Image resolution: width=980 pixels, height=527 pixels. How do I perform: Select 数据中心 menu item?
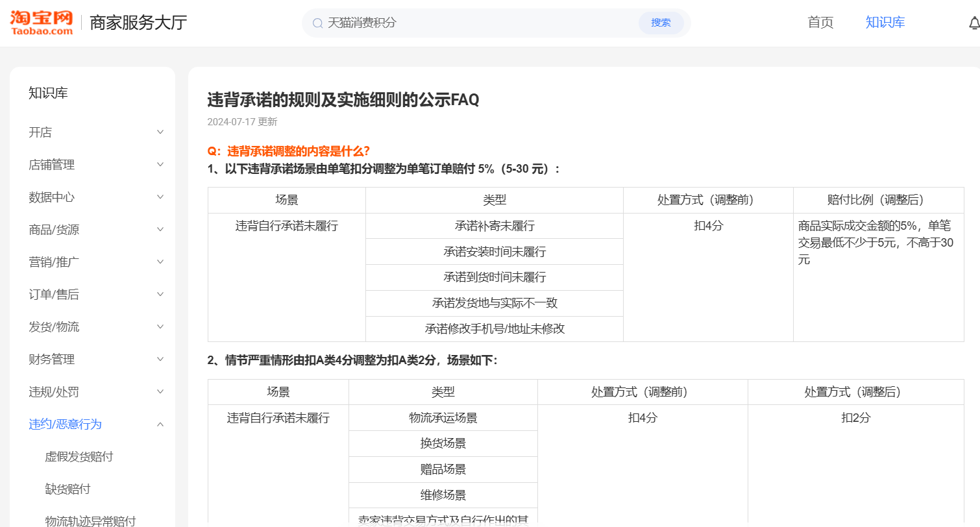tap(52, 197)
